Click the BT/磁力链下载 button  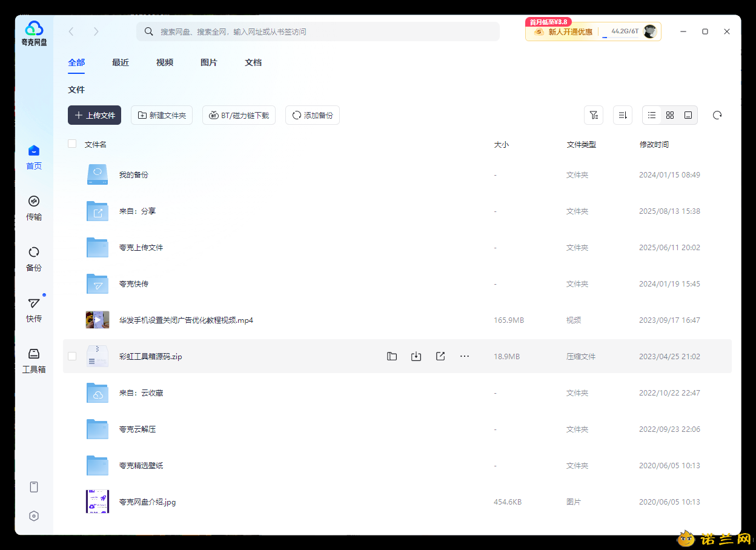pos(239,115)
